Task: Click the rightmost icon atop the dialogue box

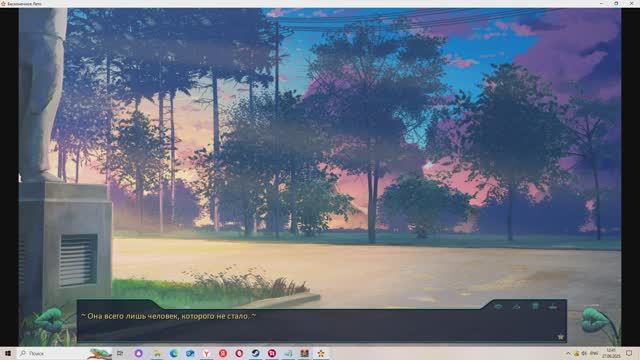Action: click(x=553, y=307)
